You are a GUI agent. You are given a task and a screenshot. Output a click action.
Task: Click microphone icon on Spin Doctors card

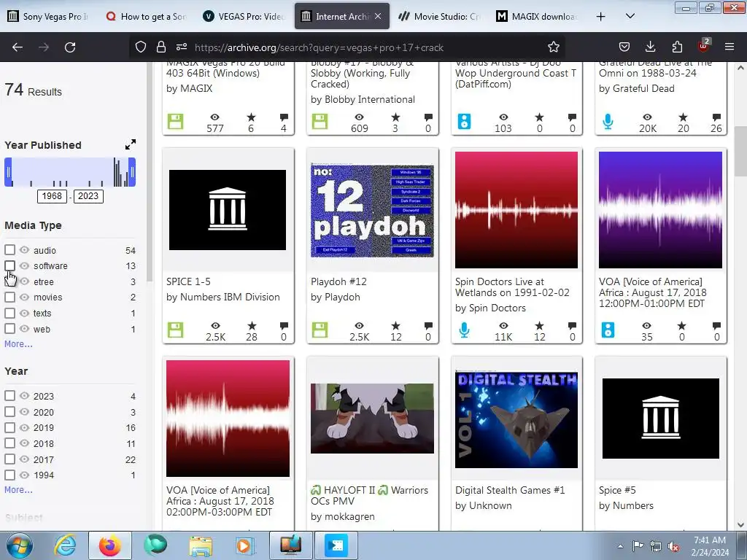coord(464,330)
